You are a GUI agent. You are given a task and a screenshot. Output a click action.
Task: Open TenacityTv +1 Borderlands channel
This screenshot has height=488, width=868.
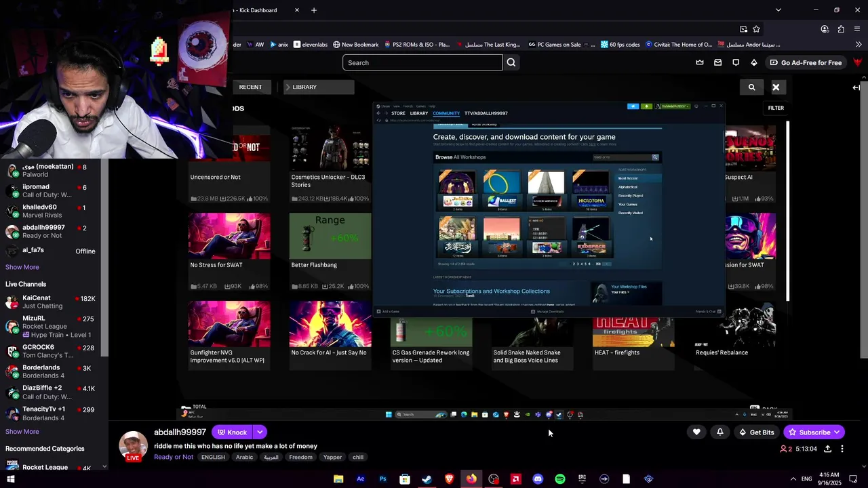pos(52,413)
